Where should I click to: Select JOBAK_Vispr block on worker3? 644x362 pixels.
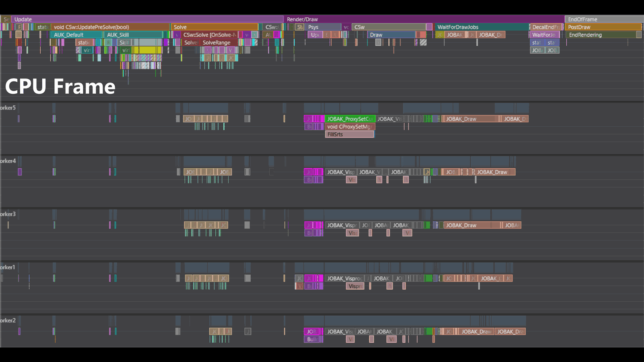(341, 225)
